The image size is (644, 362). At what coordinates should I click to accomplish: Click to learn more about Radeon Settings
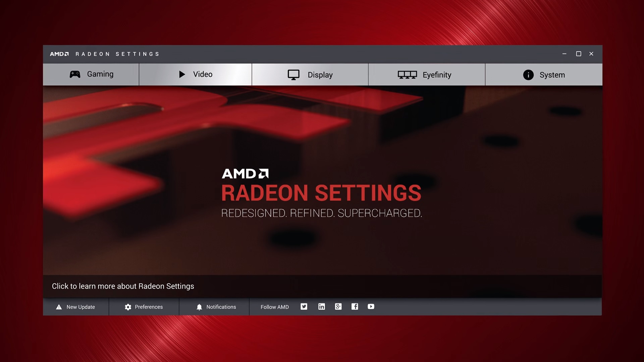point(123,286)
